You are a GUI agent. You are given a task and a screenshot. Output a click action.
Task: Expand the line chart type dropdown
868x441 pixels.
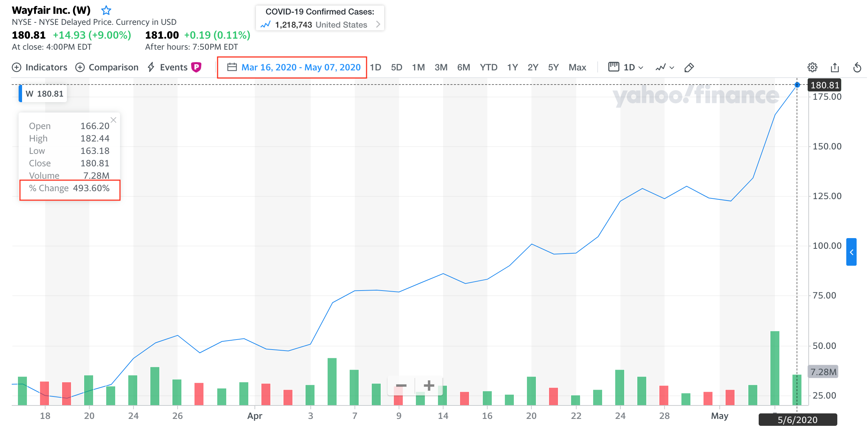point(665,67)
